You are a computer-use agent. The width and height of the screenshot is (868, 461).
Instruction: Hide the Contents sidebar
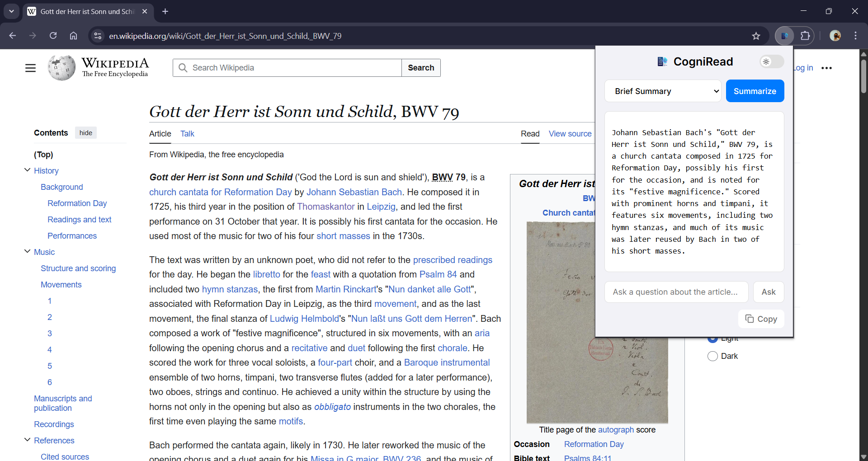(86, 133)
